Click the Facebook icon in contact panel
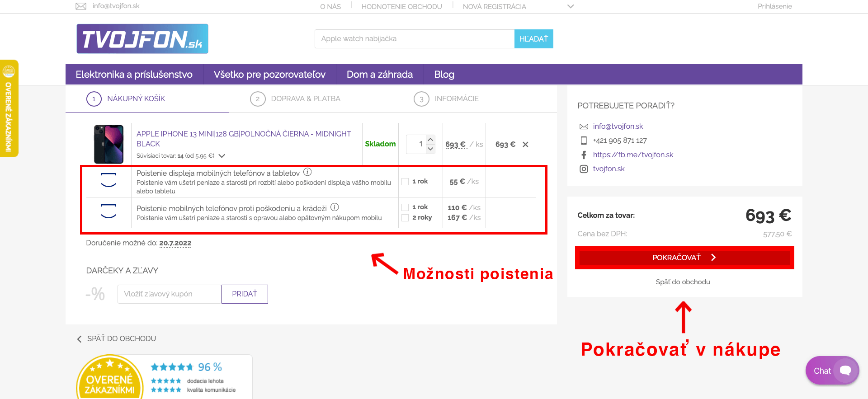Image resolution: width=868 pixels, height=399 pixels. pos(584,155)
